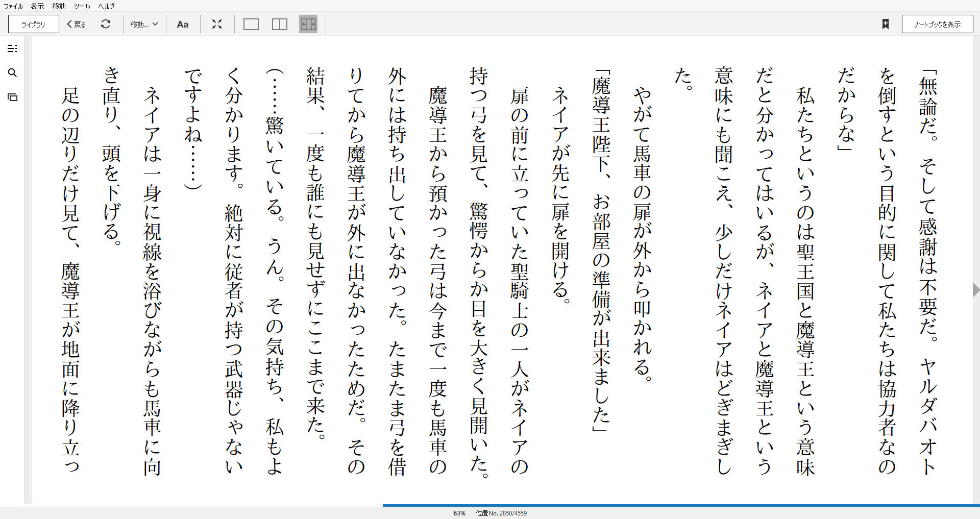Click the line ですよね……)
The width and height of the screenshot is (980, 519).
(193, 129)
